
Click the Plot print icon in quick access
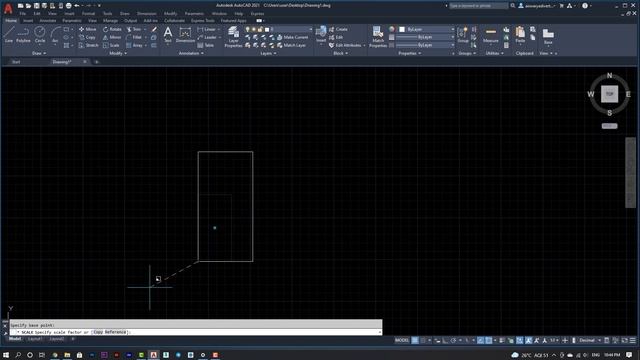(69, 6)
